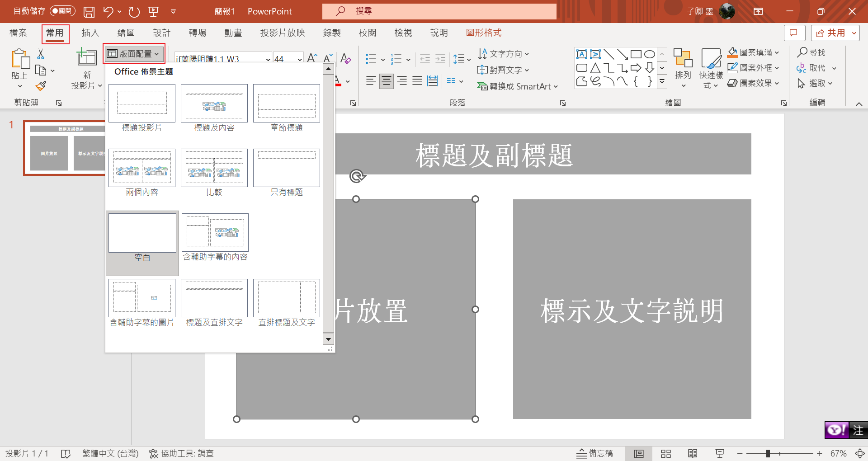Expand the font size dropdown
The width and height of the screenshot is (868, 461).
pyautogui.click(x=300, y=59)
